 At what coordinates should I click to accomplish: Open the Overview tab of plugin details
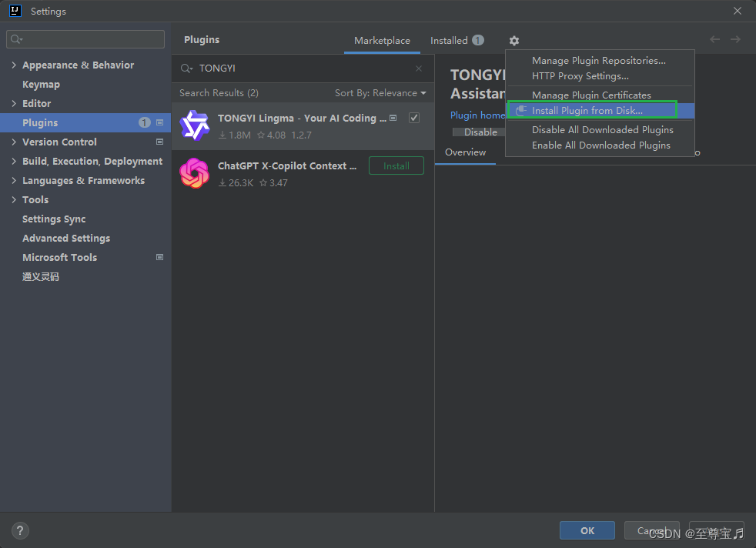point(465,152)
